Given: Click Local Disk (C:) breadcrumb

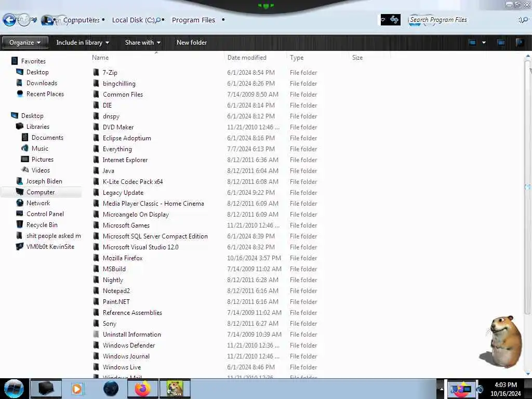Looking at the screenshot, I should [134, 20].
